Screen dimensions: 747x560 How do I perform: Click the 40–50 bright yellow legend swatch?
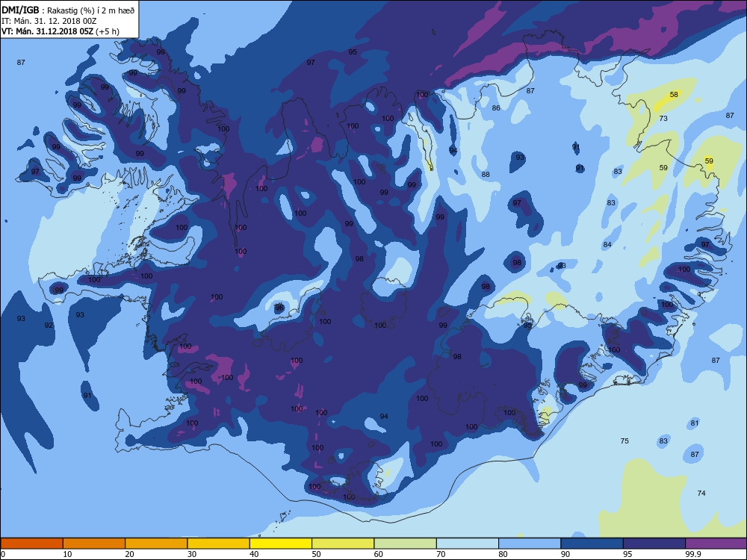[281, 544]
